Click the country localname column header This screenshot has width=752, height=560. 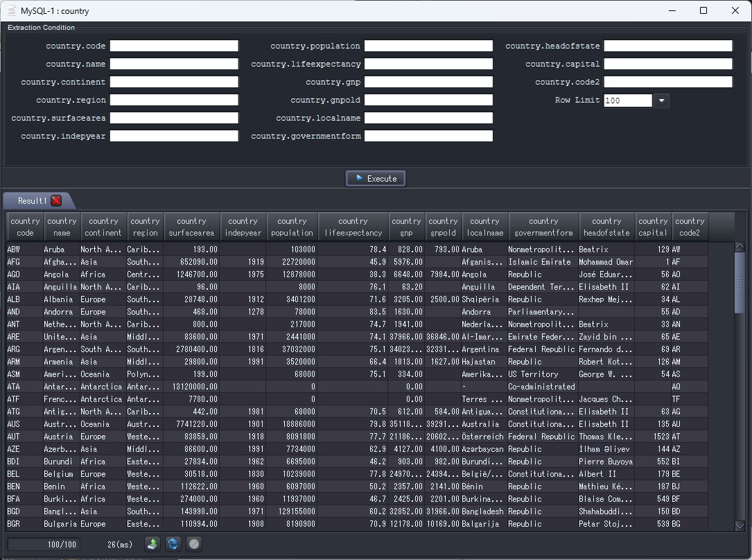[485, 227]
